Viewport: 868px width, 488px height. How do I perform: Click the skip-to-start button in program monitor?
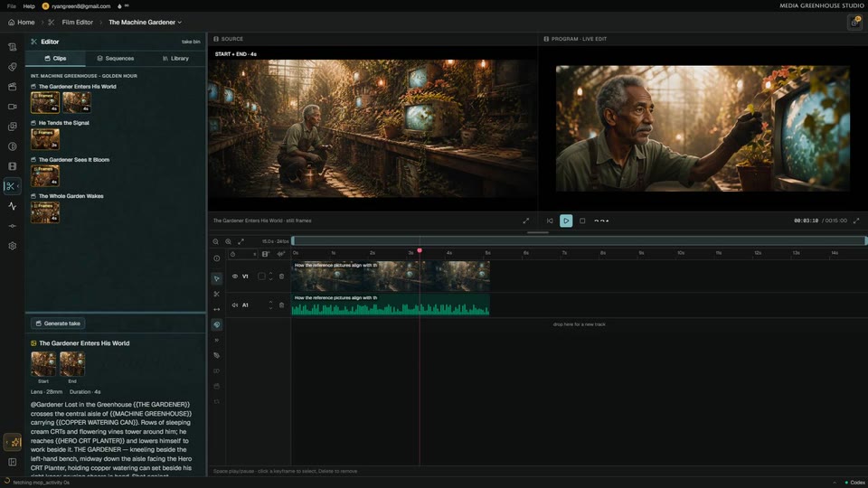[x=550, y=221]
